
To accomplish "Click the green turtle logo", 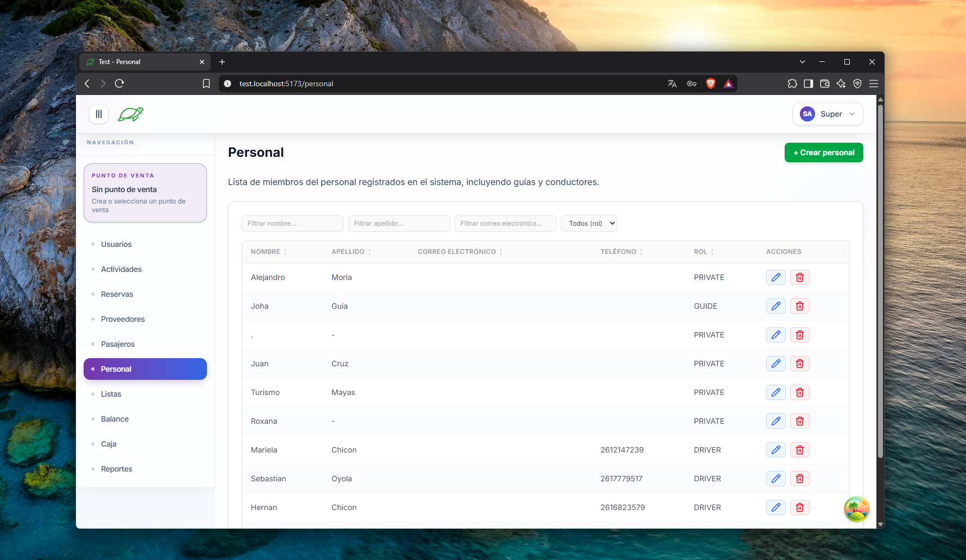I will [130, 114].
